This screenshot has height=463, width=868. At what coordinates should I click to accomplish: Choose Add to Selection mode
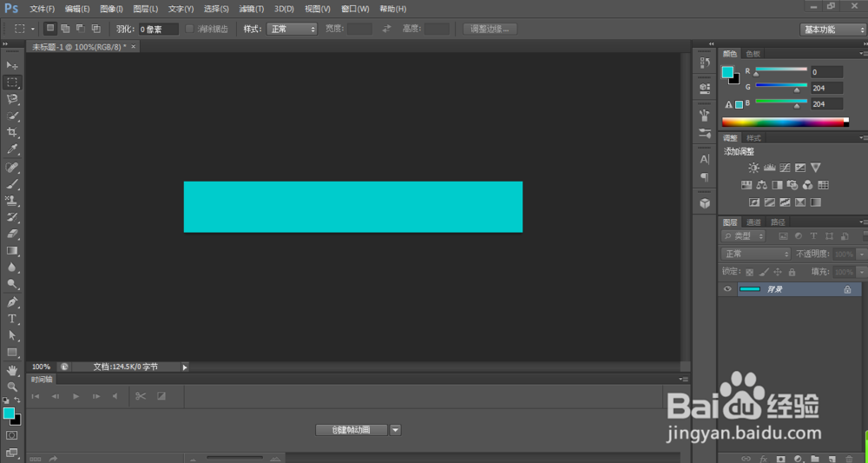(x=65, y=29)
